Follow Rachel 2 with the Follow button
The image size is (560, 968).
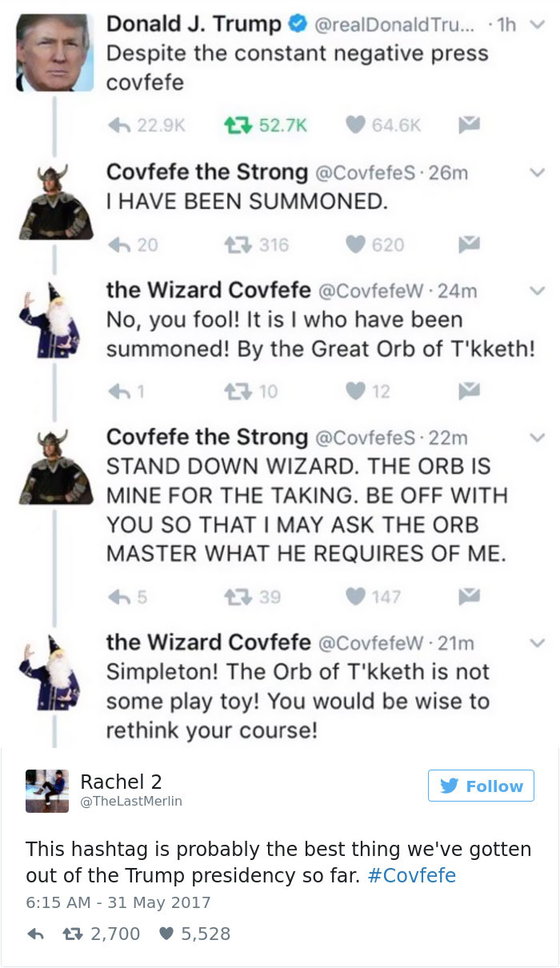(x=481, y=786)
